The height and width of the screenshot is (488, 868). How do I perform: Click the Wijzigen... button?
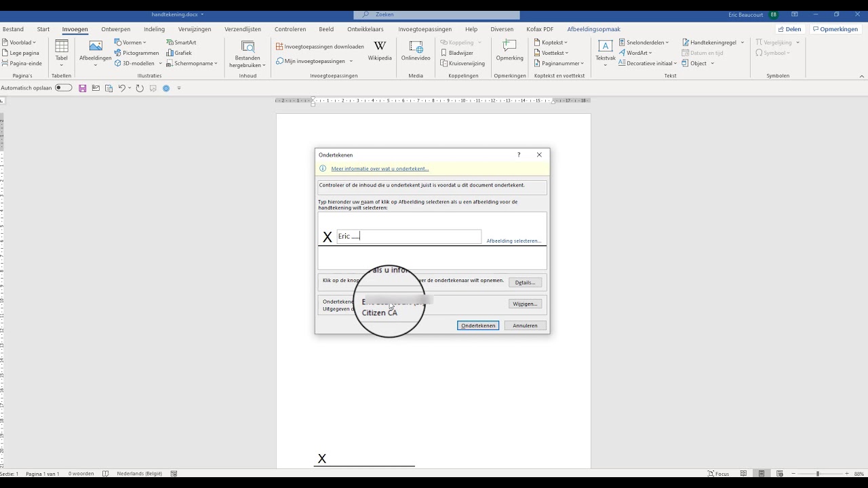525,304
